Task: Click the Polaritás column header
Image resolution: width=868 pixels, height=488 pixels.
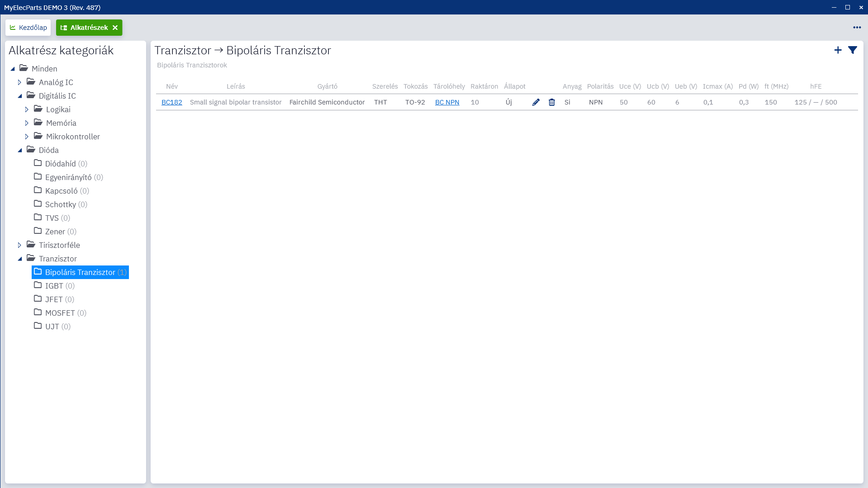Action: coord(600,86)
